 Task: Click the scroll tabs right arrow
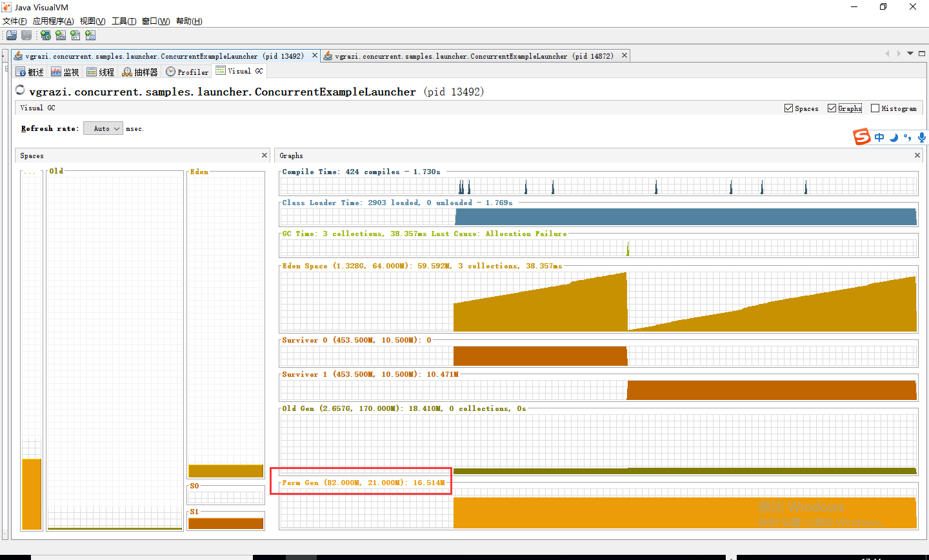click(899, 54)
